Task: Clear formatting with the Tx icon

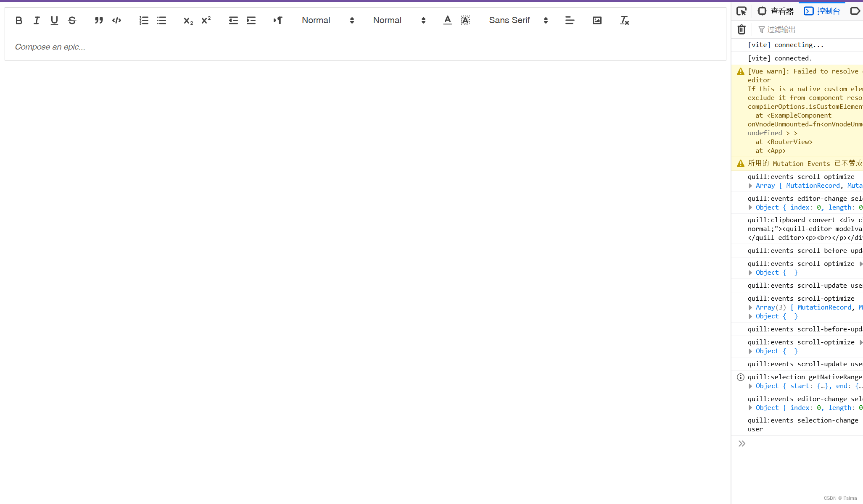Action: (624, 20)
